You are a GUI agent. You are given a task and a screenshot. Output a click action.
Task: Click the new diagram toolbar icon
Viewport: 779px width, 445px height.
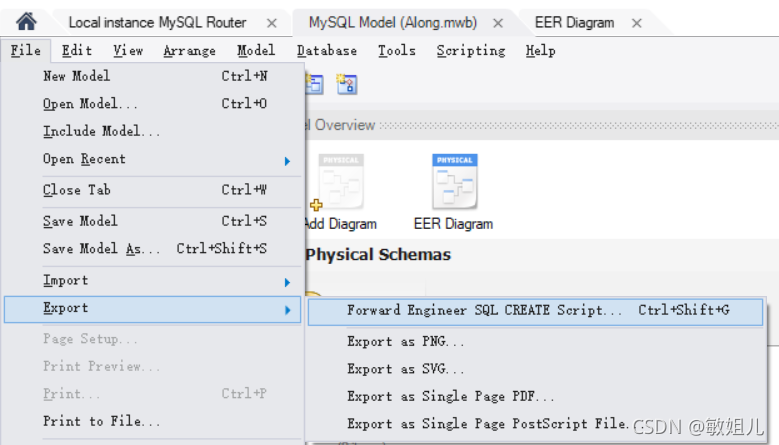(x=314, y=84)
